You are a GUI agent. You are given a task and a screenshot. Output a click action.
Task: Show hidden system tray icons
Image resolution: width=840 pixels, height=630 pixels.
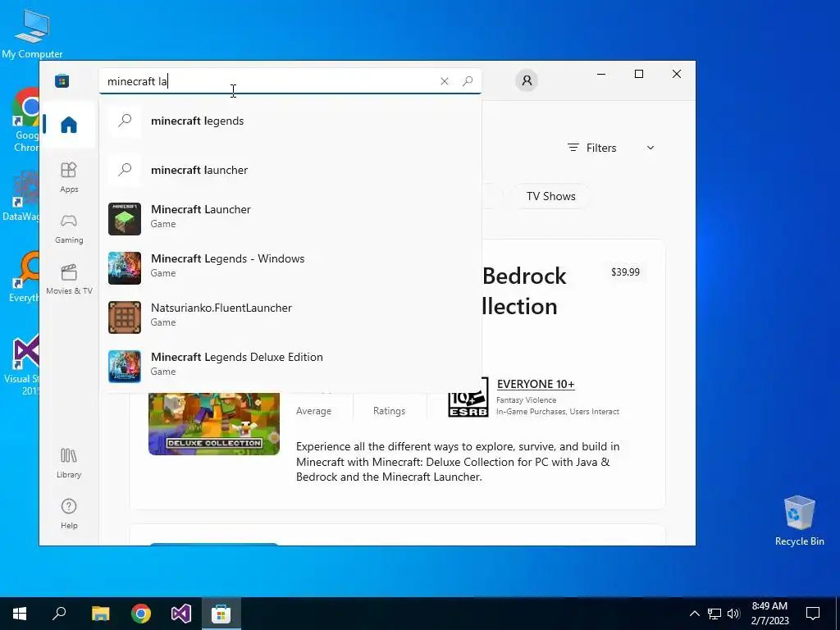pos(694,614)
